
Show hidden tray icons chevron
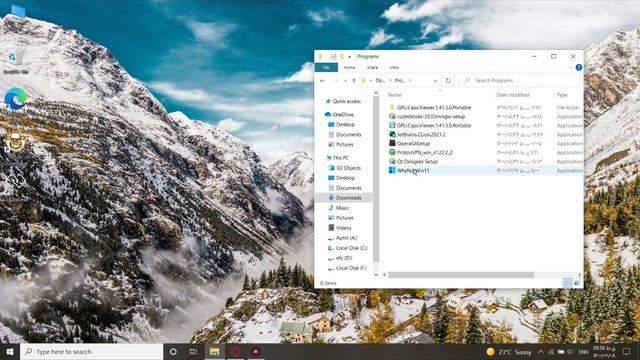[541, 352]
